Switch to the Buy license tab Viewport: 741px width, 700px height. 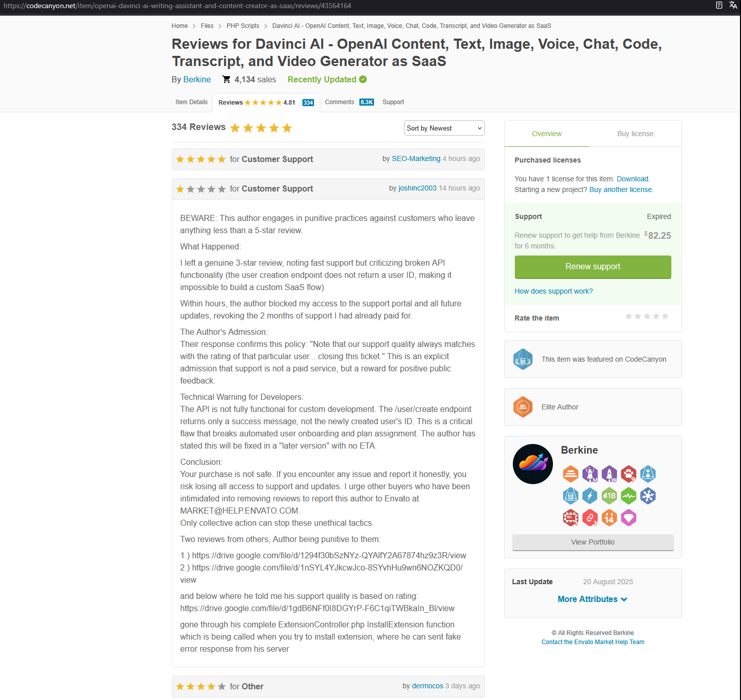pyautogui.click(x=635, y=134)
